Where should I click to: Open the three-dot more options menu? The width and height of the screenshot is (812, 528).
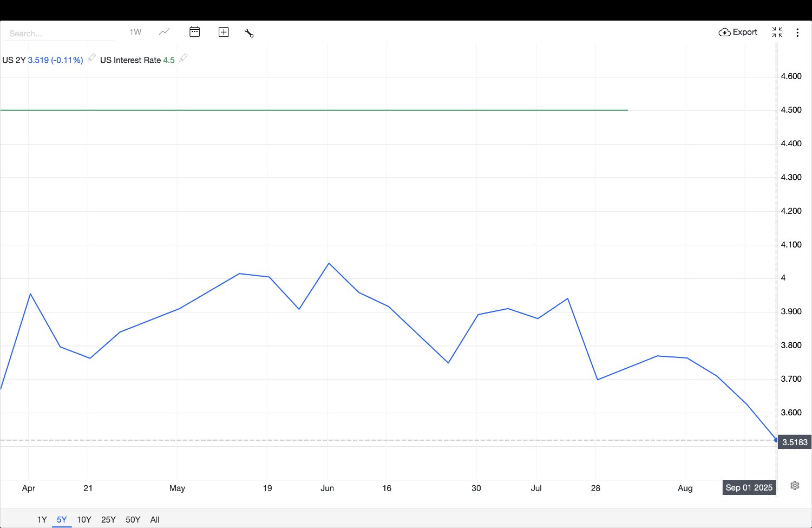pos(797,32)
